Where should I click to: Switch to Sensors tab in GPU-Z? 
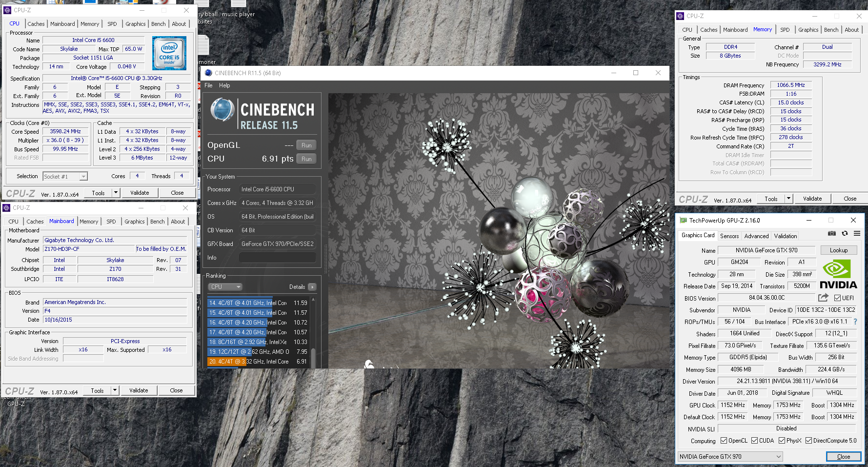729,236
